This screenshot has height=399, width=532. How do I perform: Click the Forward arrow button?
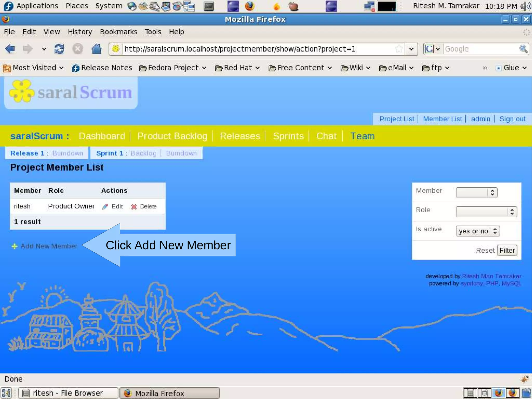pyautogui.click(x=28, y=49)
